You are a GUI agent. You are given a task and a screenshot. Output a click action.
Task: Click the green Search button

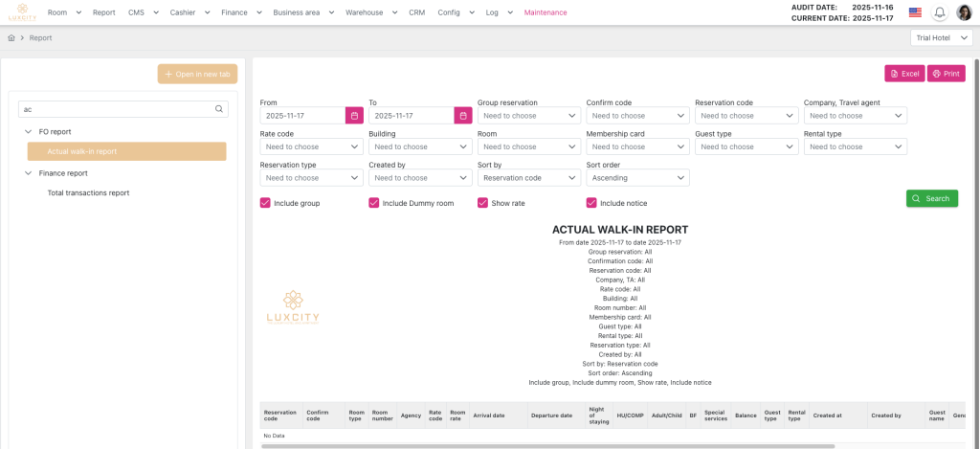coord(931,198)
